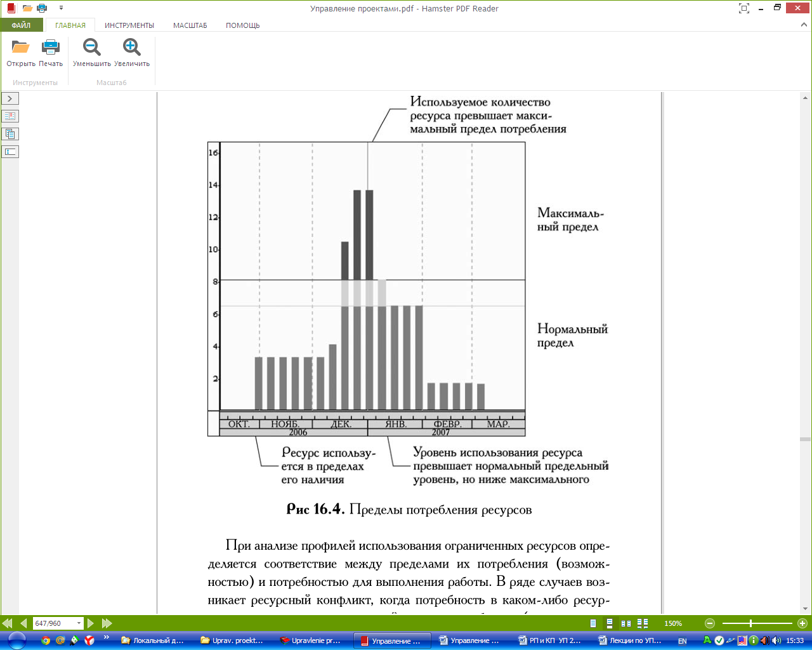Switch to the ПОМОЩЬ ribbon tab
This screenshot has width=812, height=650.
(243, 25)
